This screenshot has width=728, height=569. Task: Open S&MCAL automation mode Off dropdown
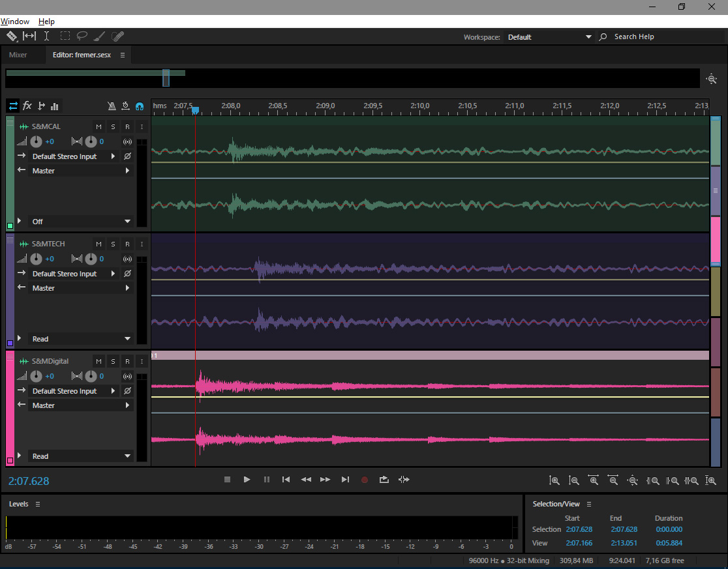coord(80,222)
